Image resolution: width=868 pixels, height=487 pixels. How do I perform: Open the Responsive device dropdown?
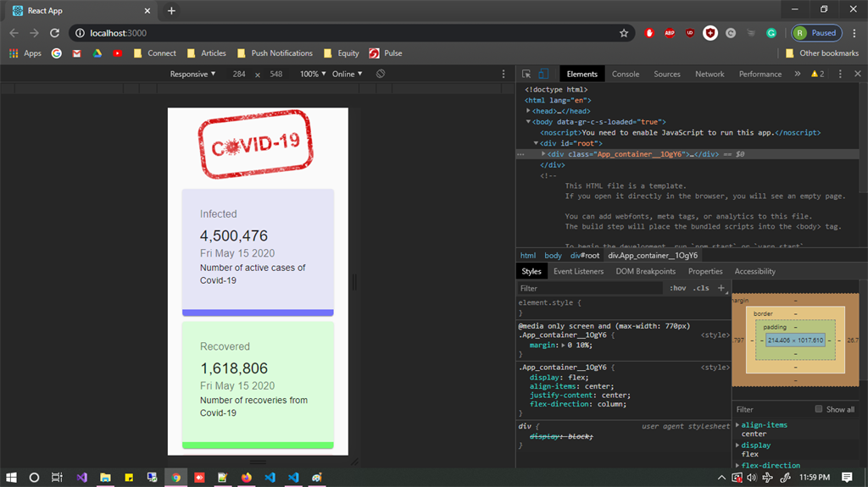[x=192, y=74]
